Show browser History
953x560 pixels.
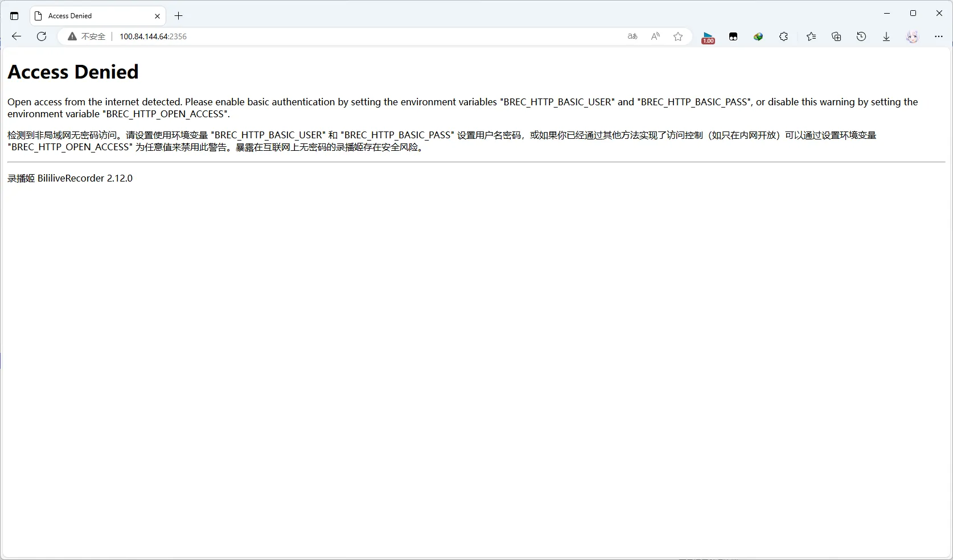(x=861, y=36)
